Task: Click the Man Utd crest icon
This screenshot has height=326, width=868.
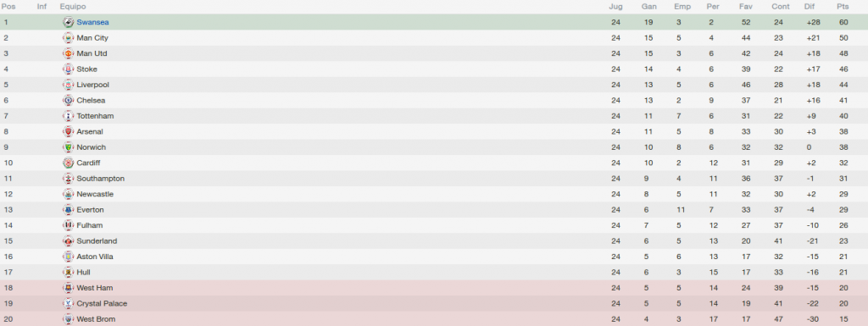Action: pos(68,53)
